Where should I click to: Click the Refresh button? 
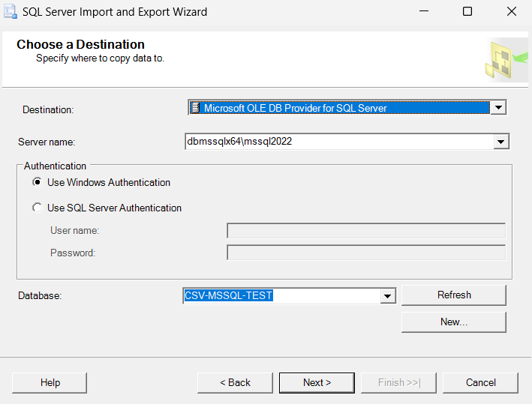coord(454,295)
